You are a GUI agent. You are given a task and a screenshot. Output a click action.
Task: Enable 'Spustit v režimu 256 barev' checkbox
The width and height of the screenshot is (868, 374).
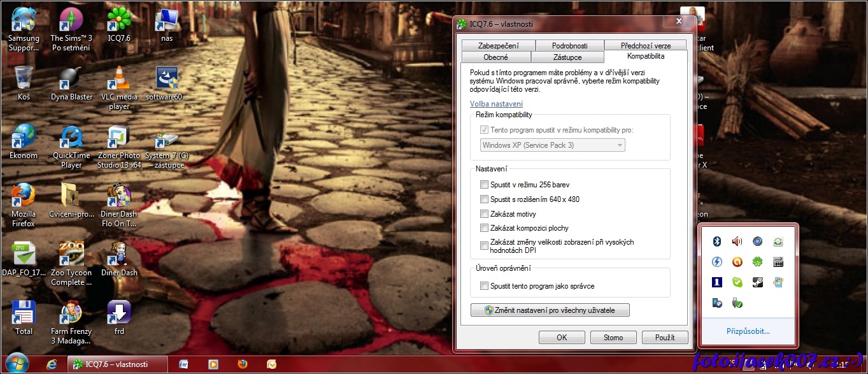pyautogui.click(x=485, y=185)
